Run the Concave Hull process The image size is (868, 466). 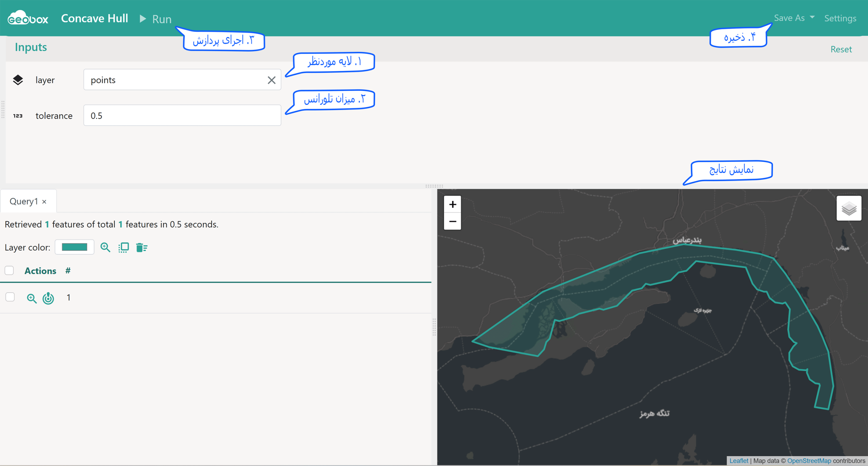click(x=156, y=19)
